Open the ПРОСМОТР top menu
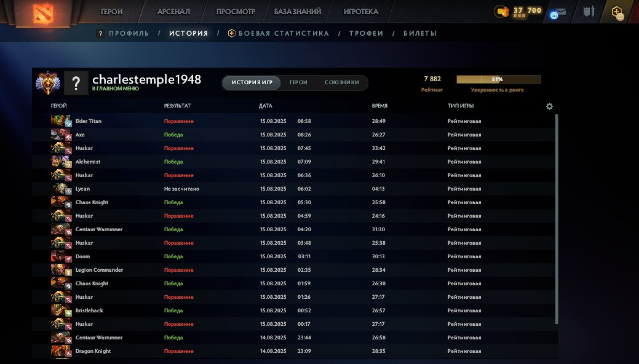 [x=236, y=12]
